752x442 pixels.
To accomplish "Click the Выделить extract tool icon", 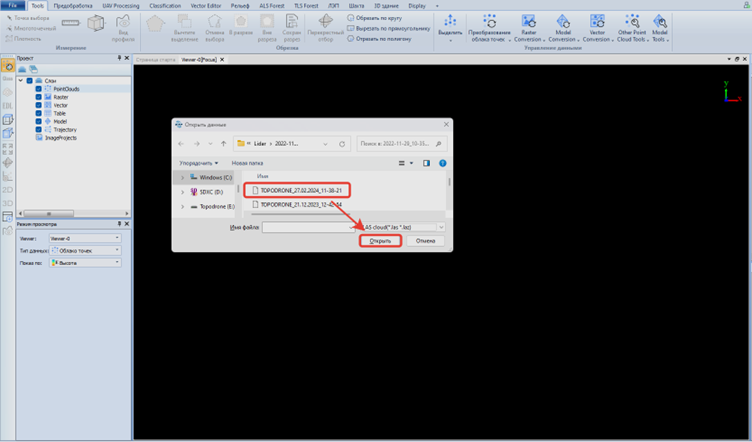I will [450, 21].
